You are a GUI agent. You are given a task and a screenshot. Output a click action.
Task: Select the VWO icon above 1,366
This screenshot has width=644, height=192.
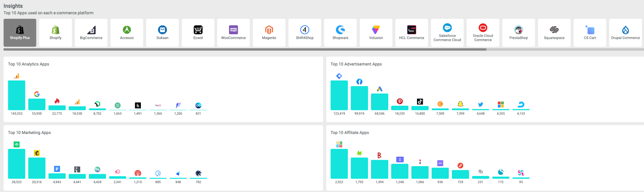click(x=158, y=105)
